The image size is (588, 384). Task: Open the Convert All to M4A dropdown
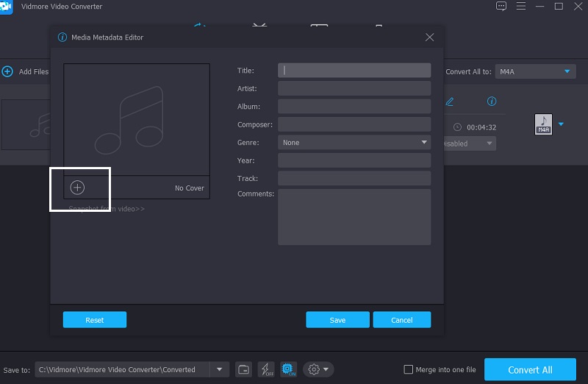[535, 71]
